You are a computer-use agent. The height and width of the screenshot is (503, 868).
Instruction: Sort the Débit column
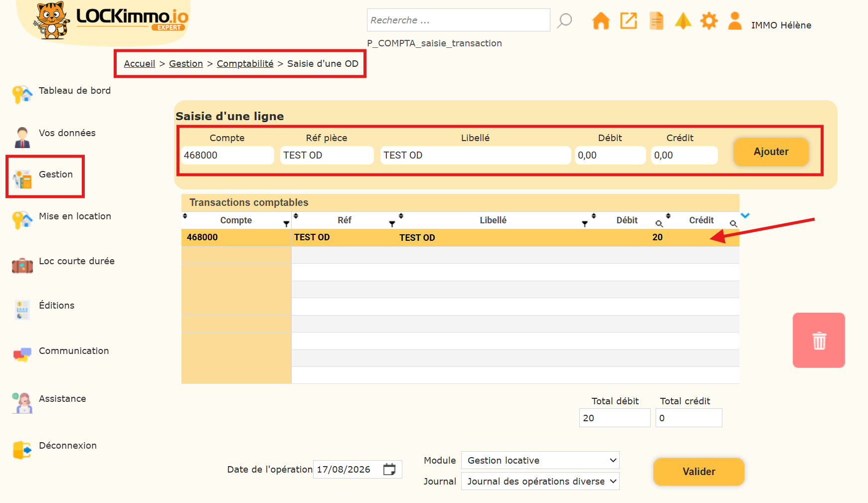594,216
